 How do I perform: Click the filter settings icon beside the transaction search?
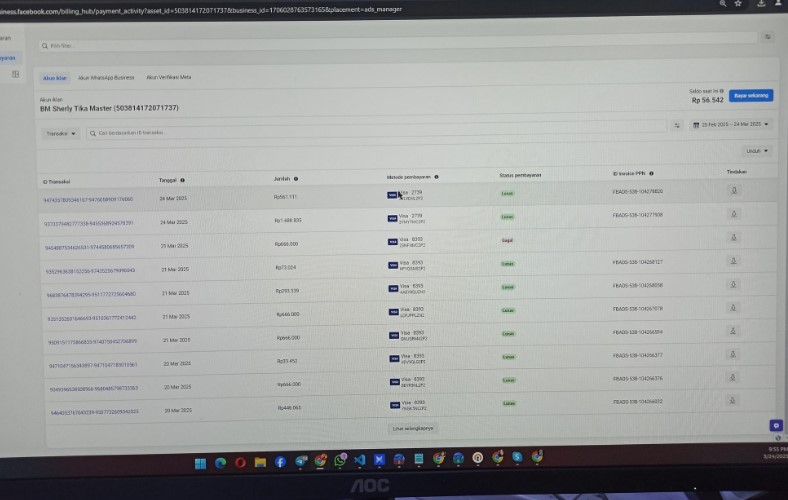(677, 125)
